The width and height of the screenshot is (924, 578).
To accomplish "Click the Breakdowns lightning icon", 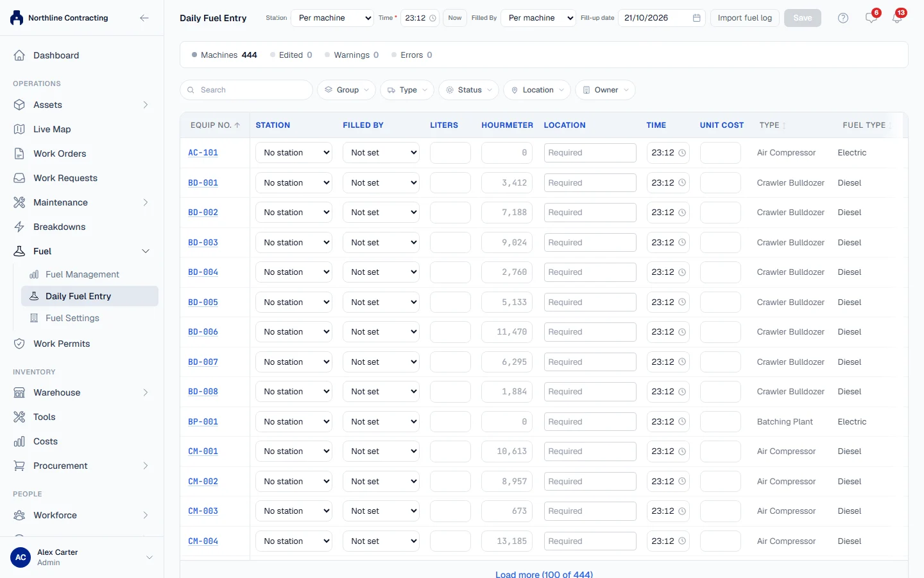I will pyautogui.click(x=19, y=227).
